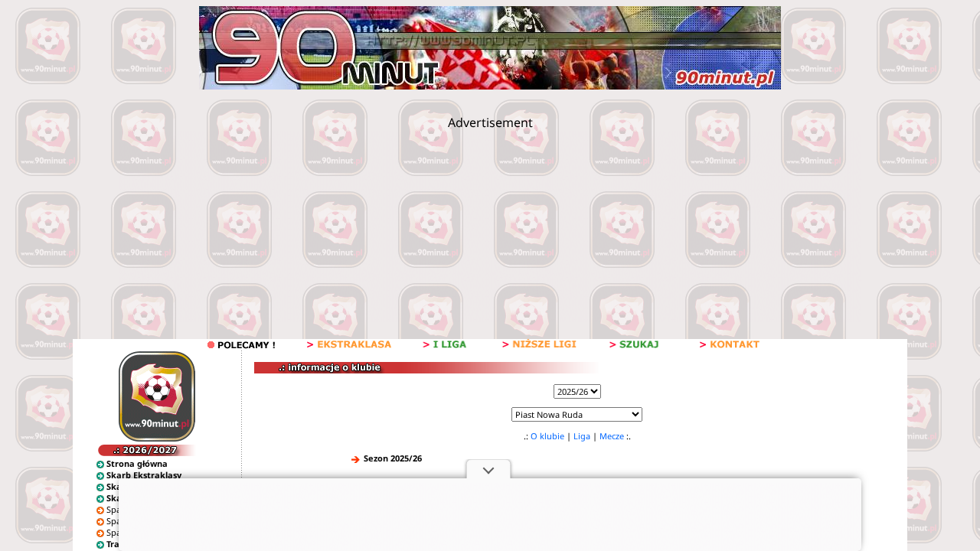Open the SZUKAJ menu

click(x=634, y=345)
